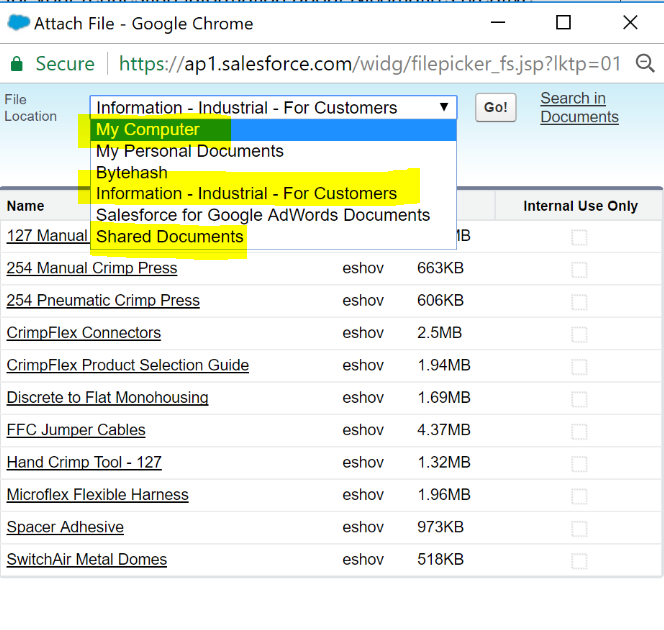Pick the Bytehash folder option
This screenshot has width=664, height=630.
coord(131,173)
